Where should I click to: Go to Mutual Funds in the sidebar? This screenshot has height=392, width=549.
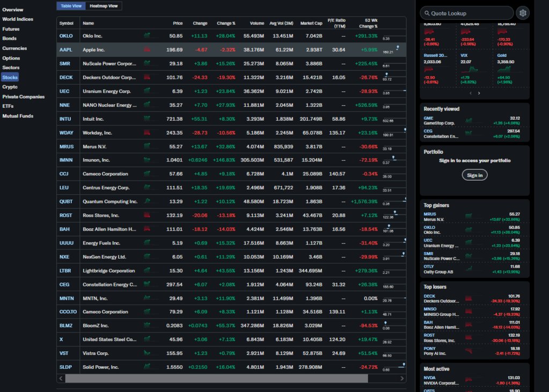[x=18, y=116]
